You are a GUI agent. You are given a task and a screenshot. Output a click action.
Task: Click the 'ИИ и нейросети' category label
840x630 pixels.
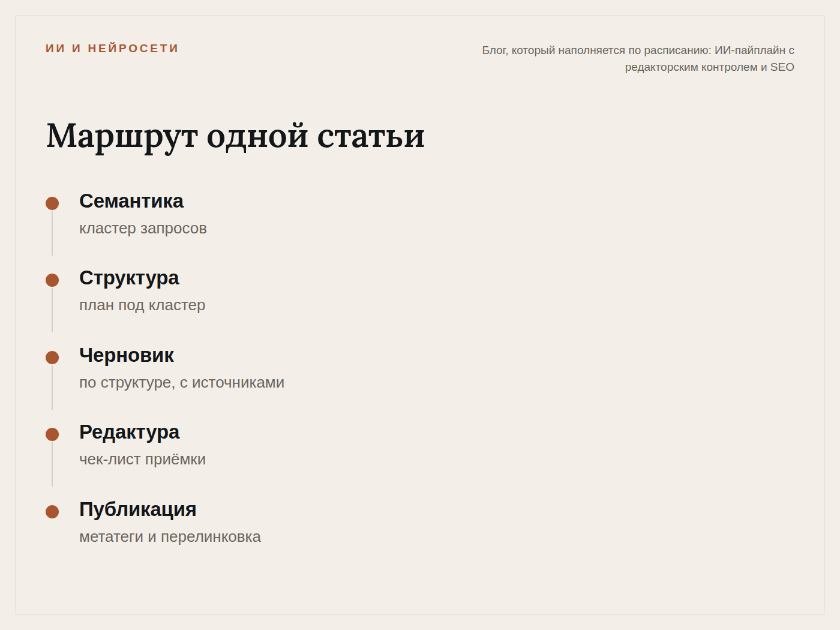pos(112,49)
